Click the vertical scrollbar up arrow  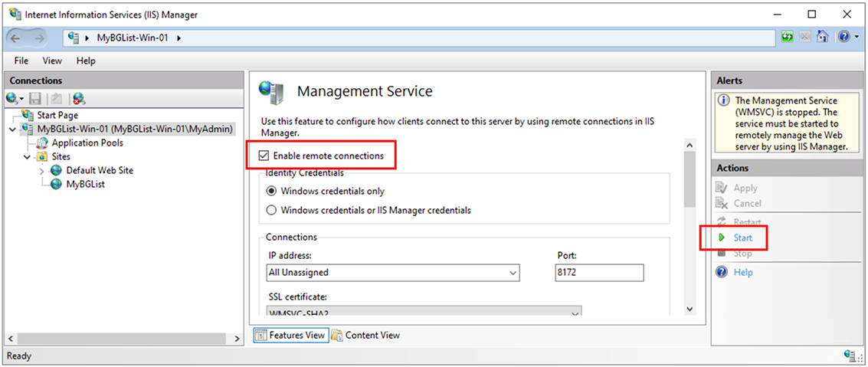(x=689, y=145)
